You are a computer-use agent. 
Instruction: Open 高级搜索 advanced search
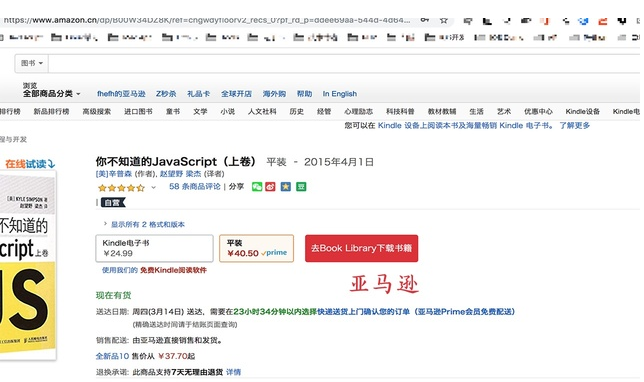coord(97,111)
